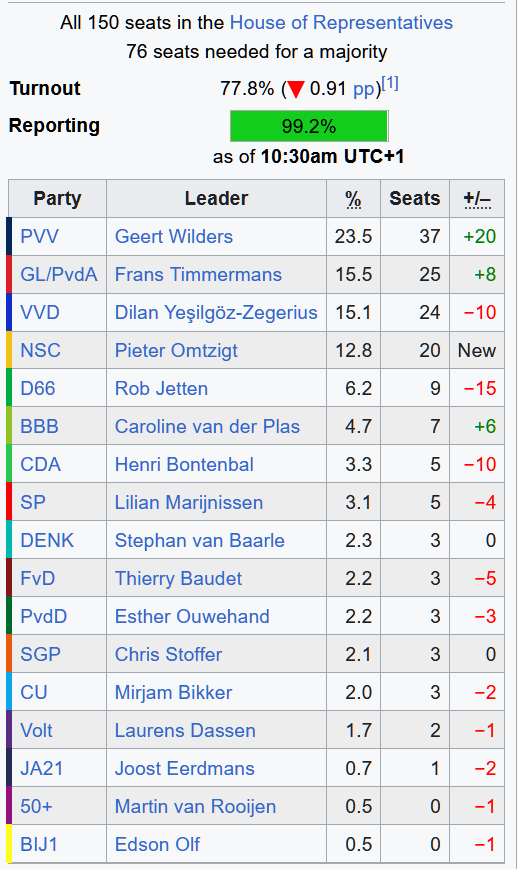Open footnote reference [1]
The height and width of the screenshot is (869, 520).
(x=390, y=84)
